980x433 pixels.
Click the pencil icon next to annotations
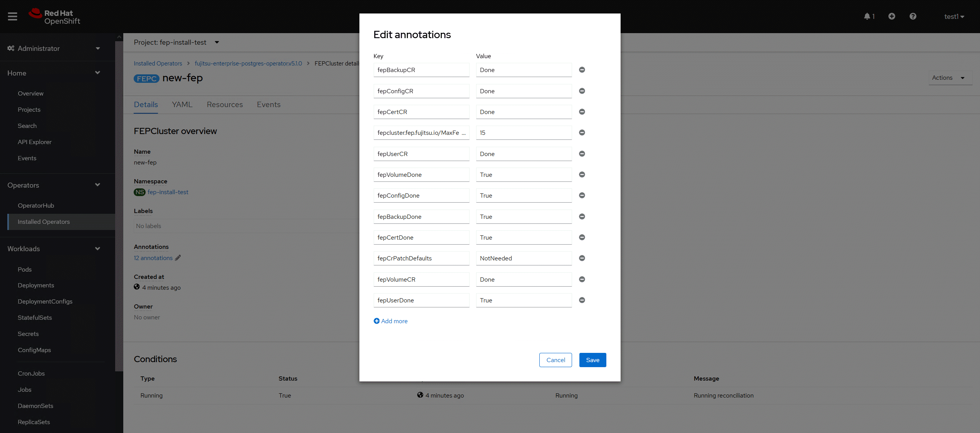click(x=178, y=258)
